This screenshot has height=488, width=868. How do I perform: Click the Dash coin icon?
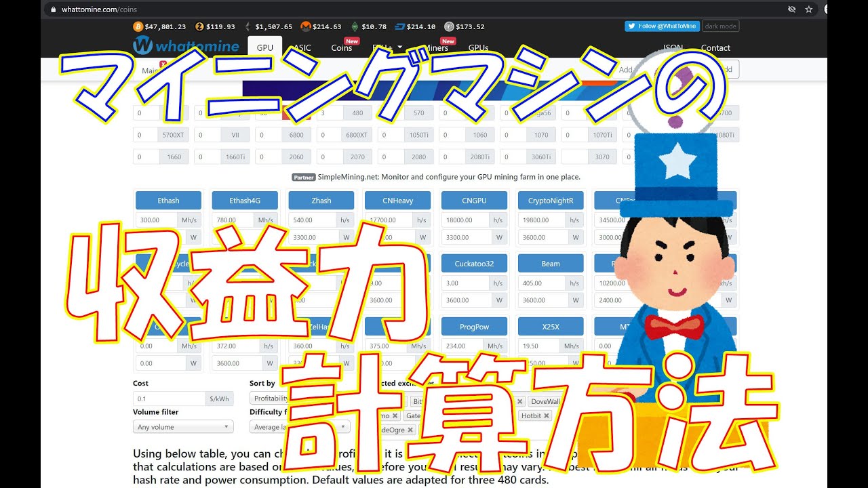pos(399,26)
